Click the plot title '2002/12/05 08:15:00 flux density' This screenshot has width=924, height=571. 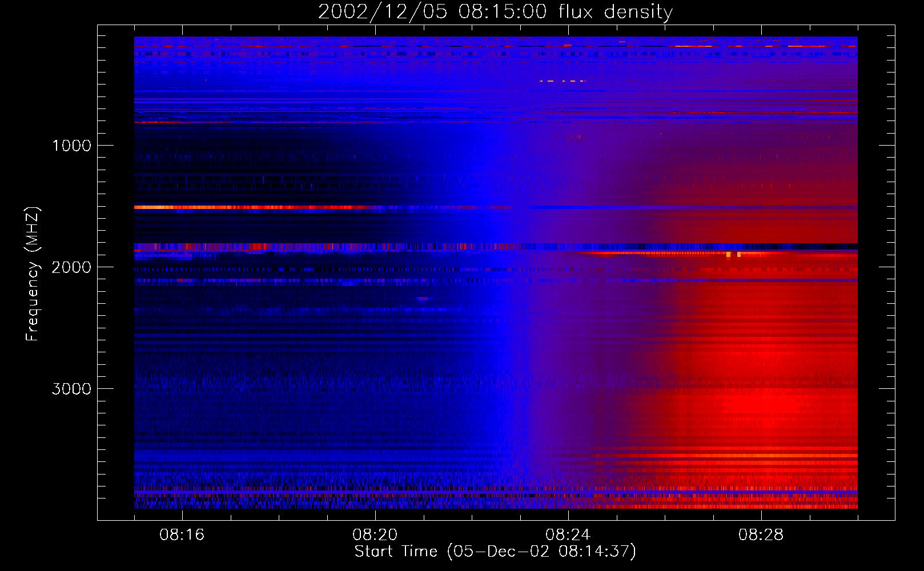coord(495,12)
